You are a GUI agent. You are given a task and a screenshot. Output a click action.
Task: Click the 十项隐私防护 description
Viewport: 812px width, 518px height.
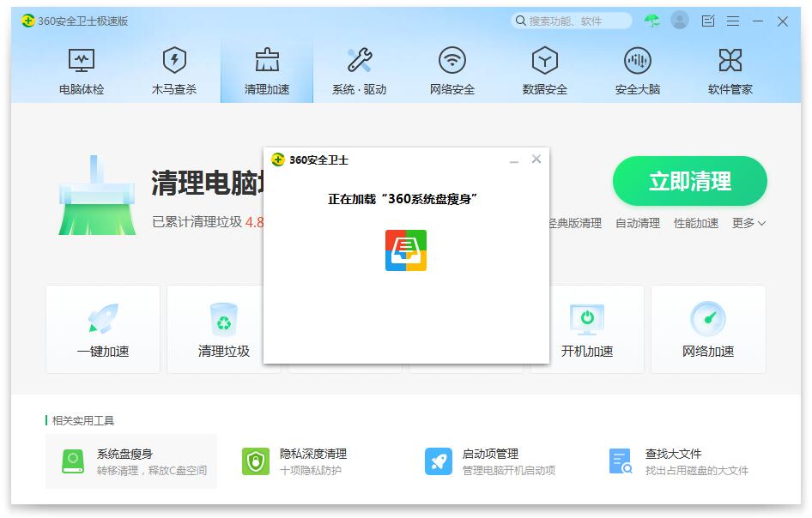point(310,470)
